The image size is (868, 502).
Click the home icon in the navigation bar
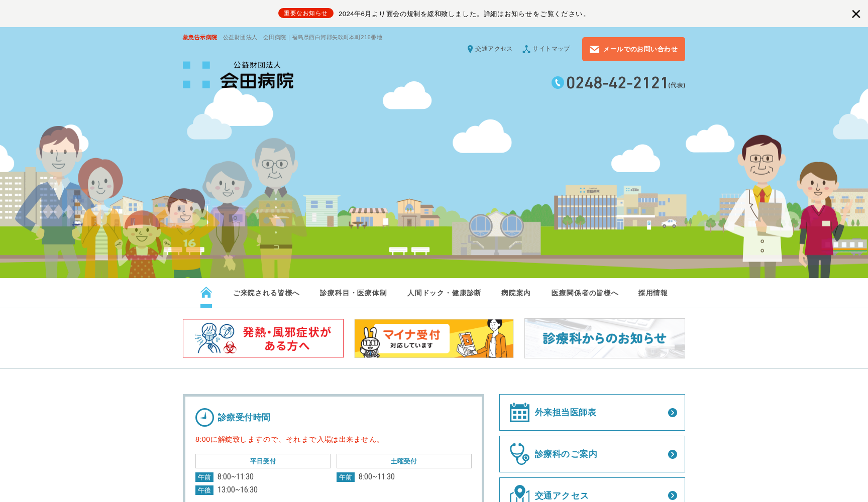pos(206,292)
